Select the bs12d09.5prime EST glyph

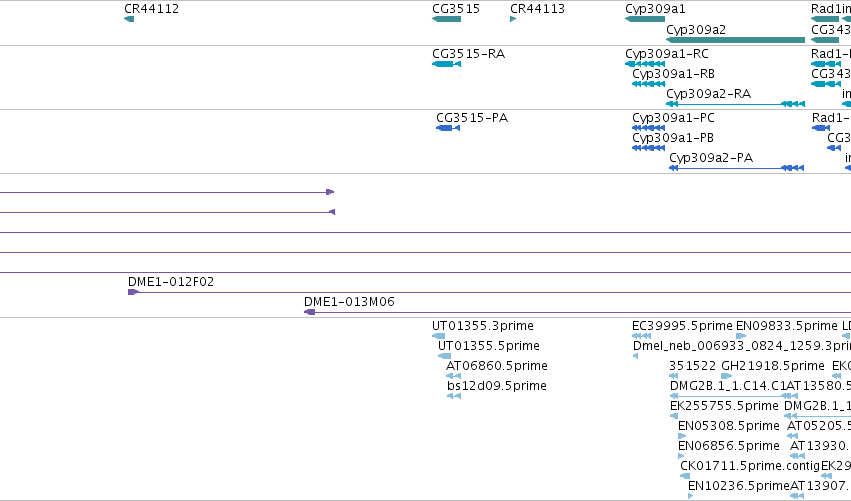point(454,396)
